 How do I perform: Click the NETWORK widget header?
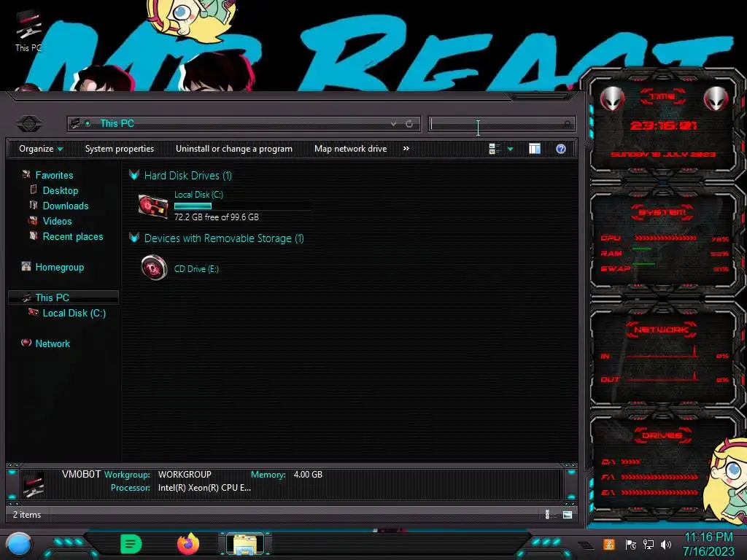coord(661,330)
